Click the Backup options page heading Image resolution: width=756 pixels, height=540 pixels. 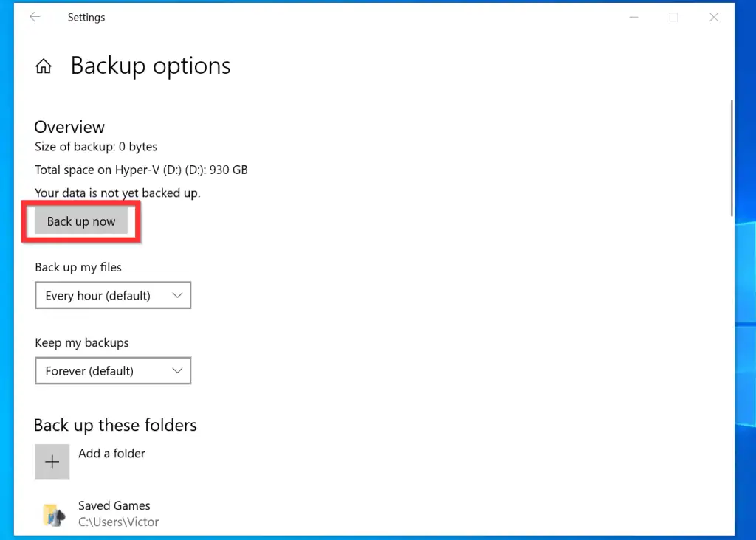(x=151, y=66)
